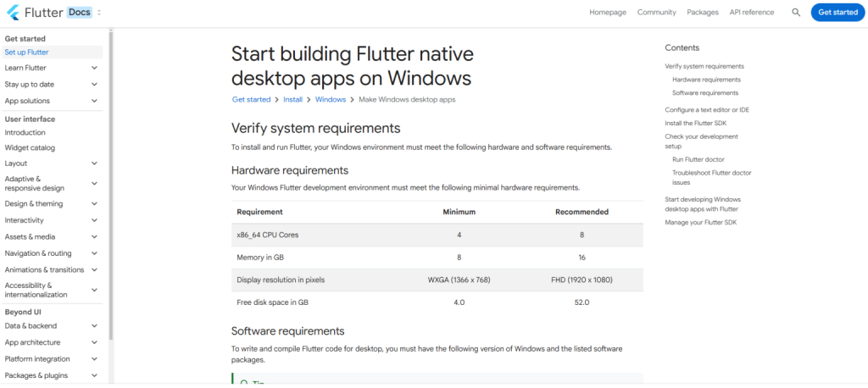This screenshot has width=868, height=388.
Task: Jump to Configure a text editor or IDE
Action: click(x=707, y=109)
